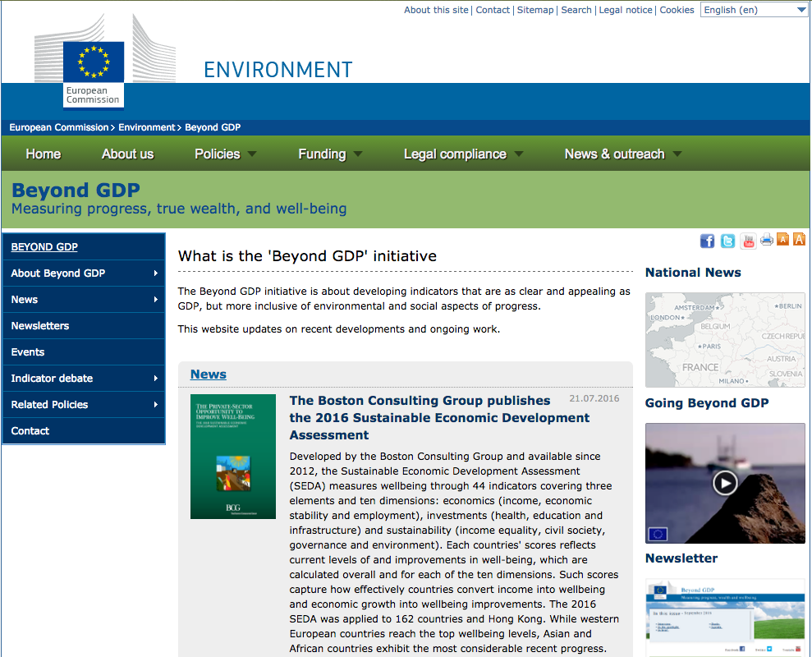Open the Sitemap link

click(x=535, y=10)
